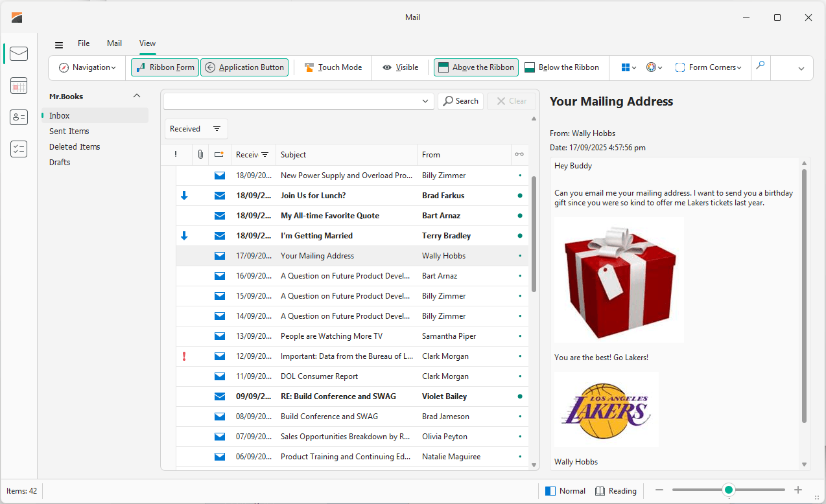
Task: Click unread dot on Brad Farkus email
Action: tap(520, 195)
